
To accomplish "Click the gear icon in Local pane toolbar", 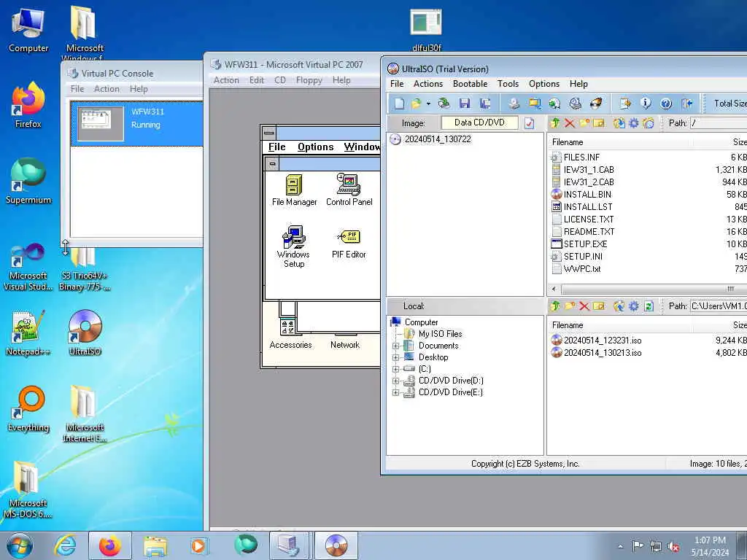I will point(634,306).
